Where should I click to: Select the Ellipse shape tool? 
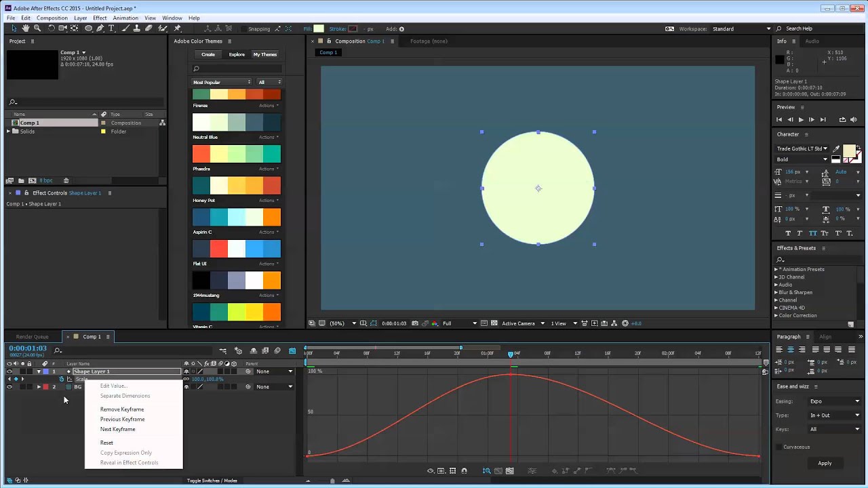click(88, 28)
